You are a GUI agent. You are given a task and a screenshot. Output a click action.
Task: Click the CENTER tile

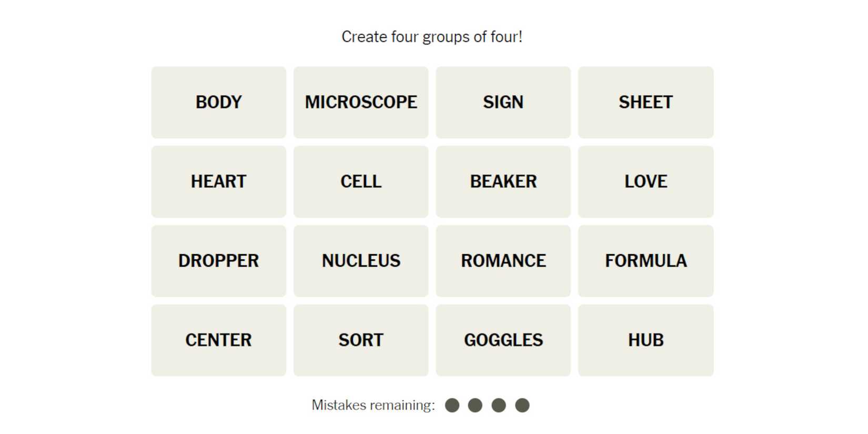pos(218,340)
